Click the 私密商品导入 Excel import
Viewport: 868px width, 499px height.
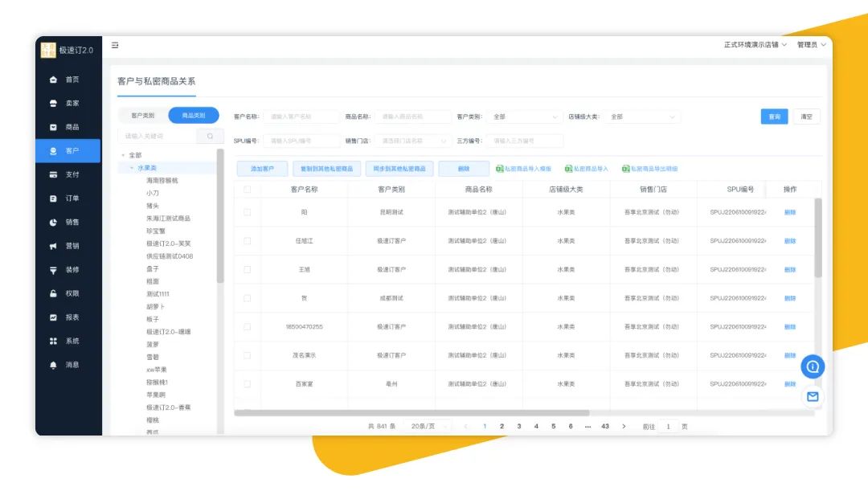tap(586, 169)
